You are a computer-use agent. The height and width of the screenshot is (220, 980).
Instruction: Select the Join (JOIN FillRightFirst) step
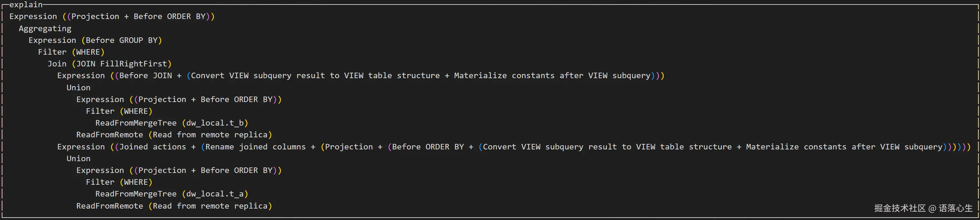109,64
